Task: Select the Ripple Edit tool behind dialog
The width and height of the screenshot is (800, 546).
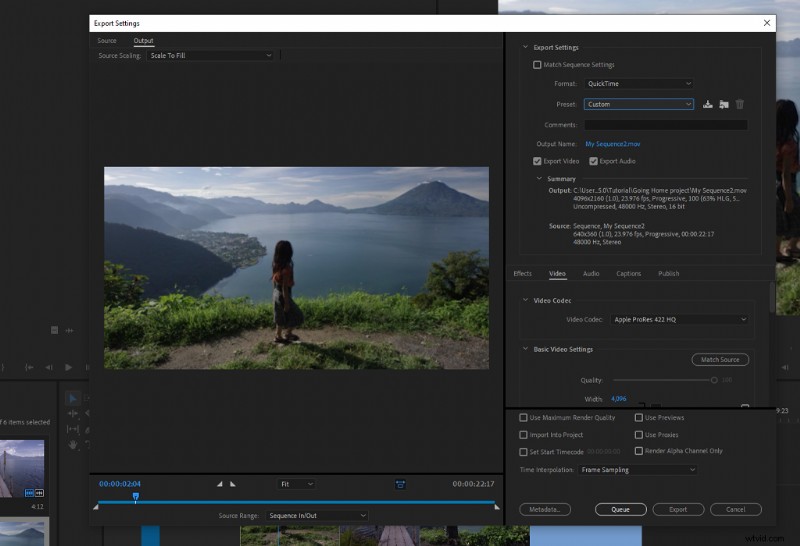Action: pyautogui.click(x=72, y=413)
